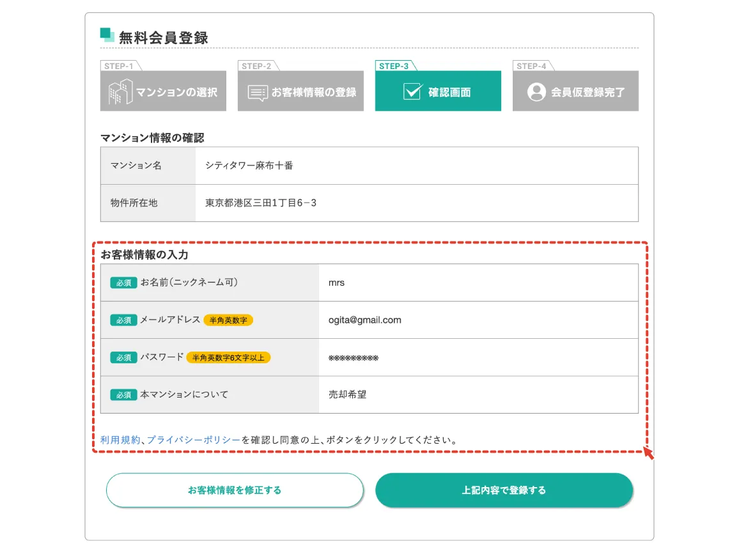The width and height of the screenshot is (739, 560).
Task: Open the プライバシーポリシー link
Action: [x=194, y=440]
